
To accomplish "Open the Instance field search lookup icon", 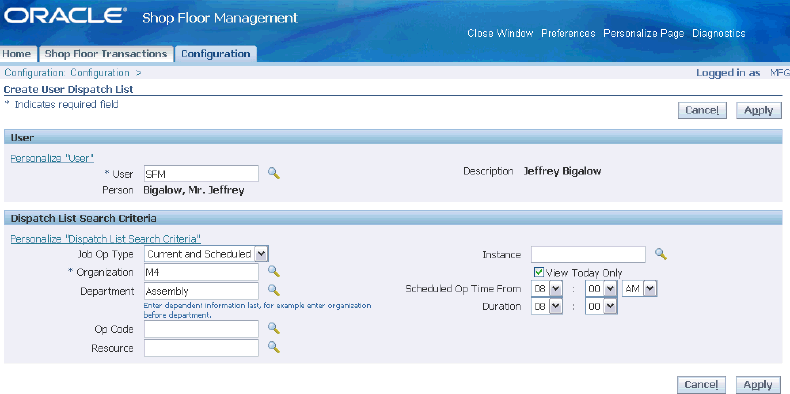I will (x=661, y=254).
